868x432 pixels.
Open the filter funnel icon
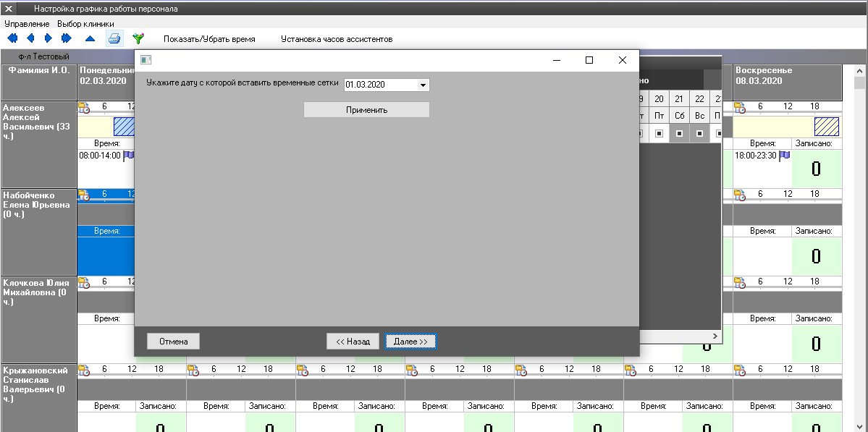click(x=138, y=38)
